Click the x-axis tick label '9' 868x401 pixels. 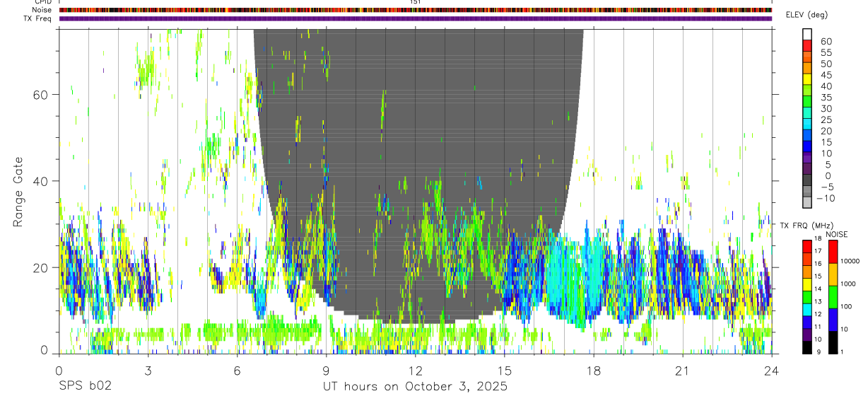pyautogui.click(x=326, y=370)
